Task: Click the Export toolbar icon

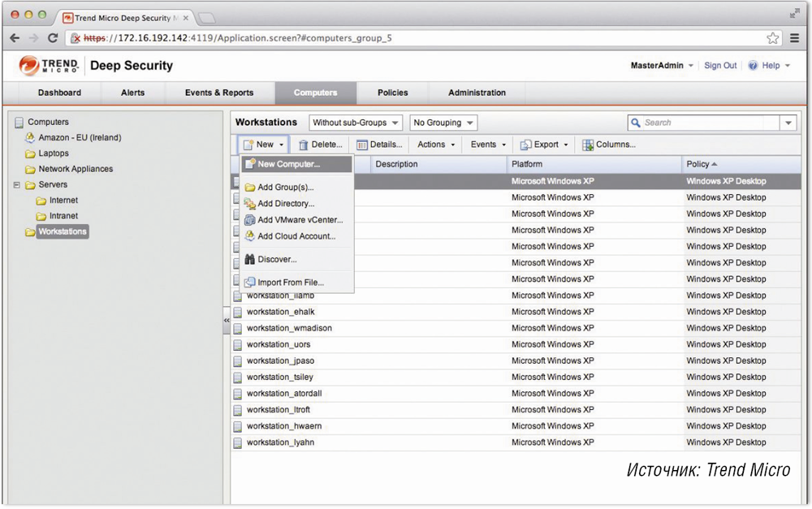Action: click(525, 145)
